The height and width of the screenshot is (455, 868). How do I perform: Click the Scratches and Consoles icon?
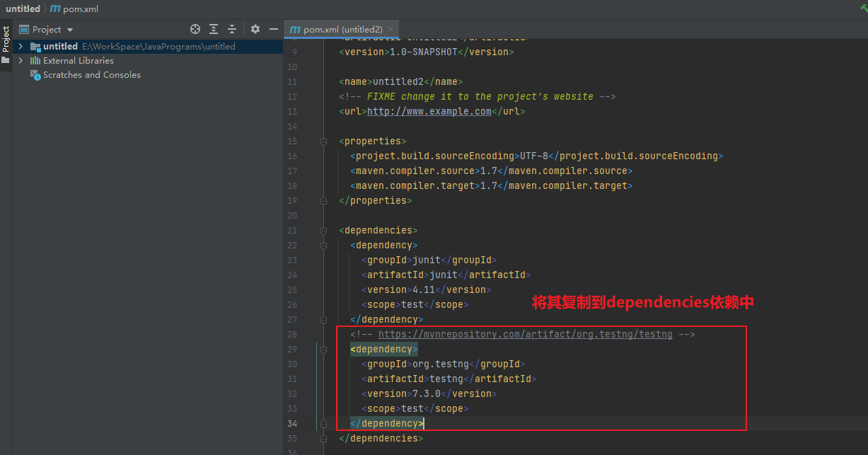(35, 74)
